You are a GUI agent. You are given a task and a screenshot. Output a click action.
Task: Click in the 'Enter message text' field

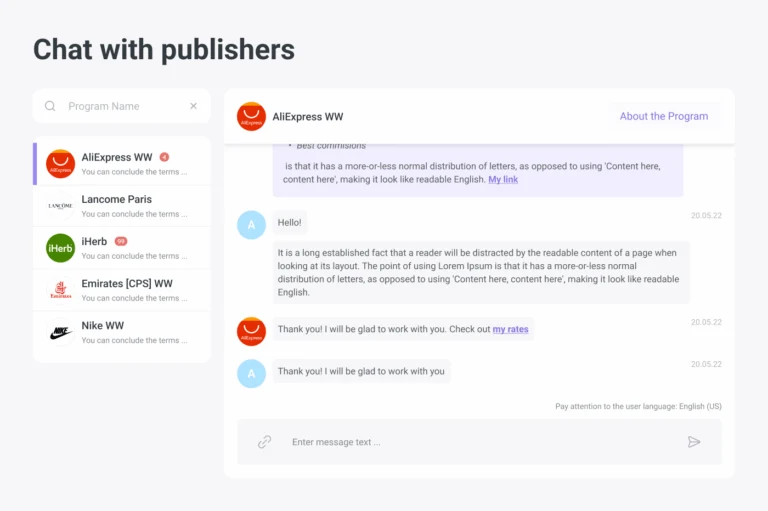tap(480, 442)
